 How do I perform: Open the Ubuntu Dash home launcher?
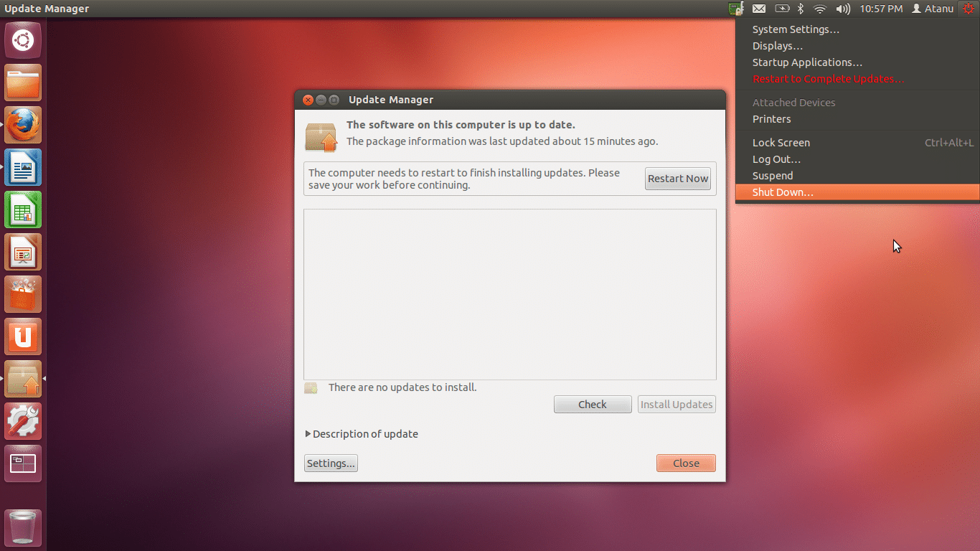23,40
